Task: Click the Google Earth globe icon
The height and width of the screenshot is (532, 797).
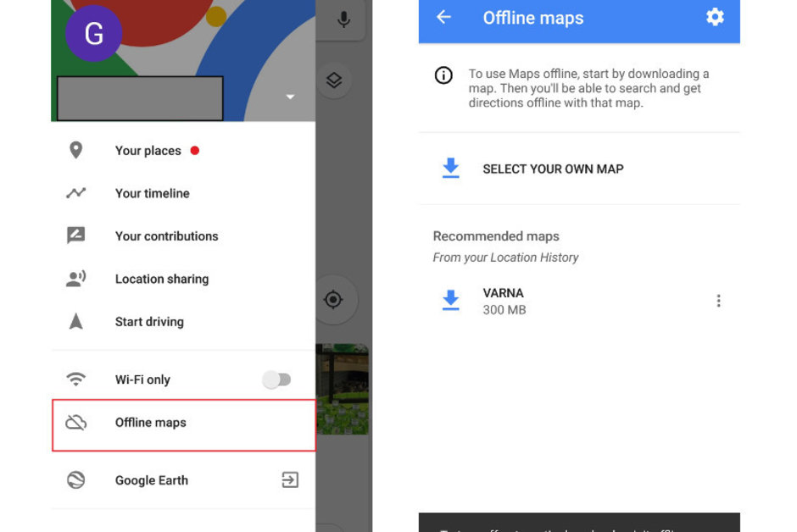Action: click(75, 479)
